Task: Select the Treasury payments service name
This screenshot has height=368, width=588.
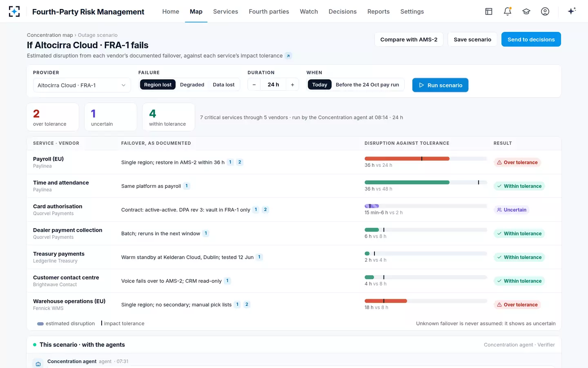Action: click(x=59, y=254)
